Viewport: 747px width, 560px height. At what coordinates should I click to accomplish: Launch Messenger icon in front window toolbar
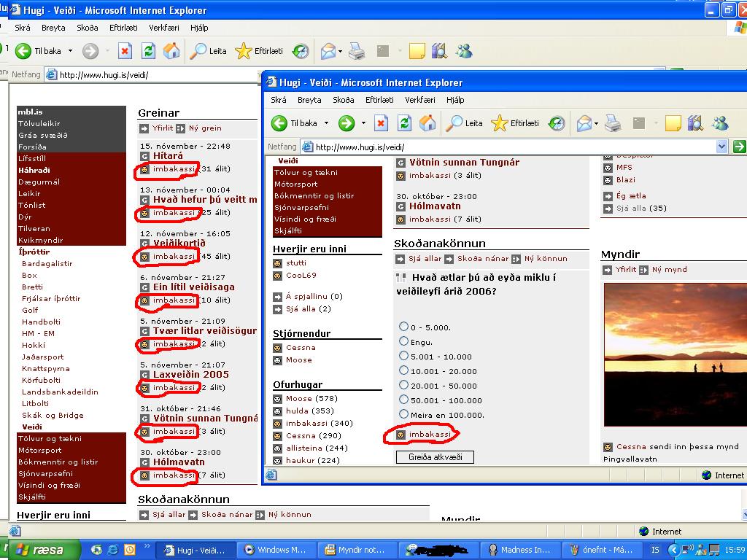(720, 123)
